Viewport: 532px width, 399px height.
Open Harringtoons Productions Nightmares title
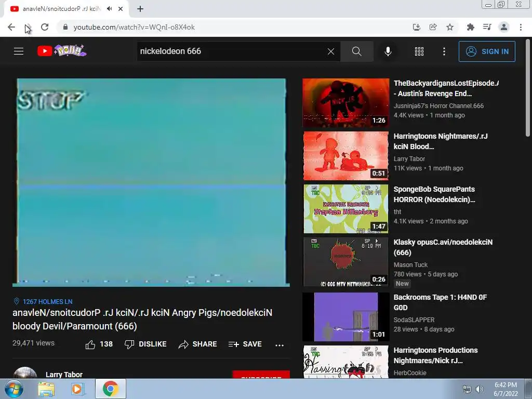tap(436, 355)
